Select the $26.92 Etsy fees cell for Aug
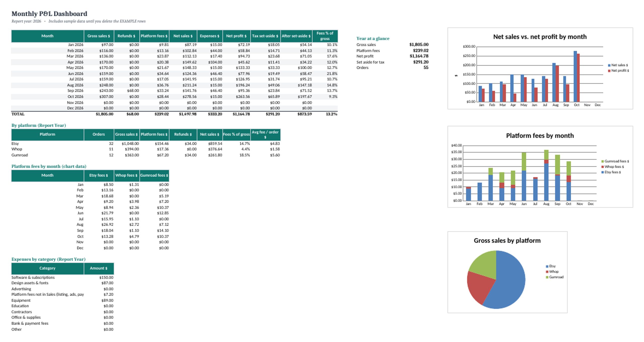This screenshot has width=644, height=342. point(107,224)
